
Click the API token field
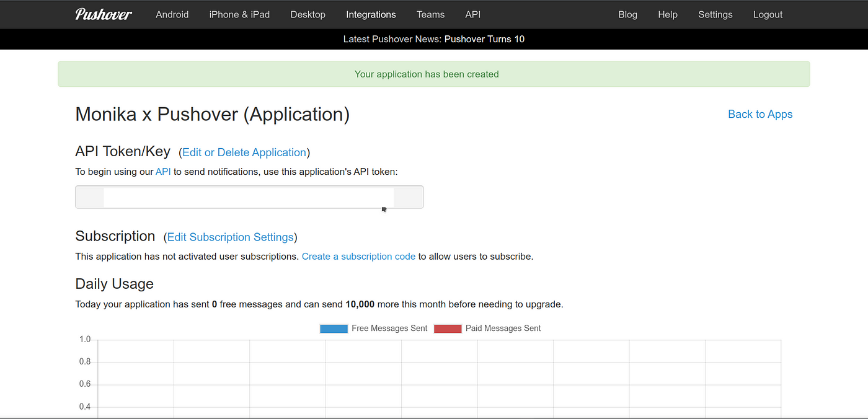(249, 197)
